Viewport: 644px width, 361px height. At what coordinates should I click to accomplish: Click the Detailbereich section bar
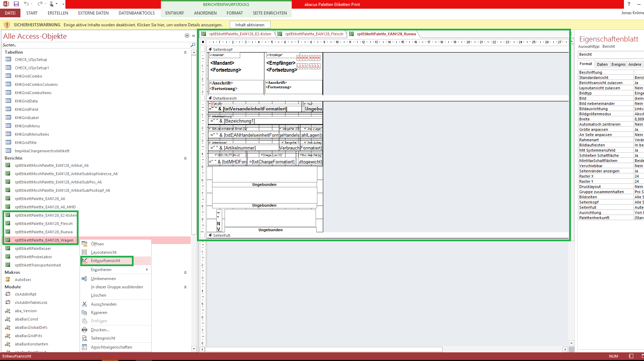pyautogui.click(x=388, y=98)
